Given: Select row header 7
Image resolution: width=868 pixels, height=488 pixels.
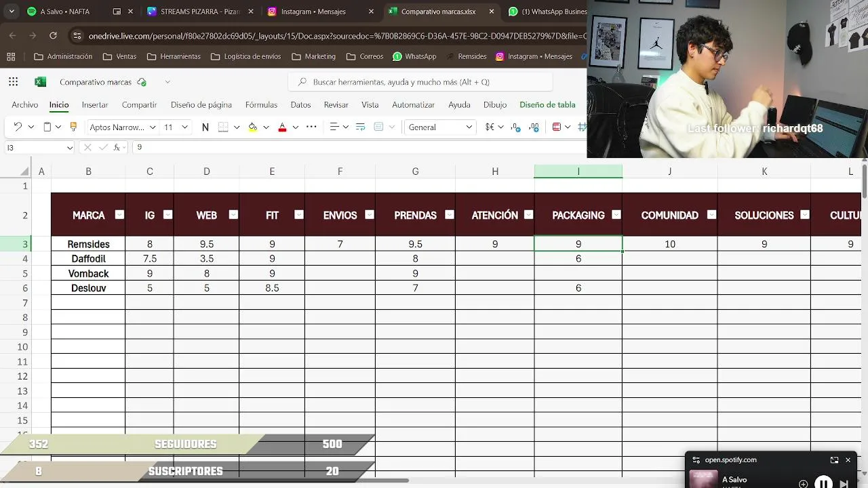Looking at the screenshot, I should pyautogui.click(x=25, y=302).
